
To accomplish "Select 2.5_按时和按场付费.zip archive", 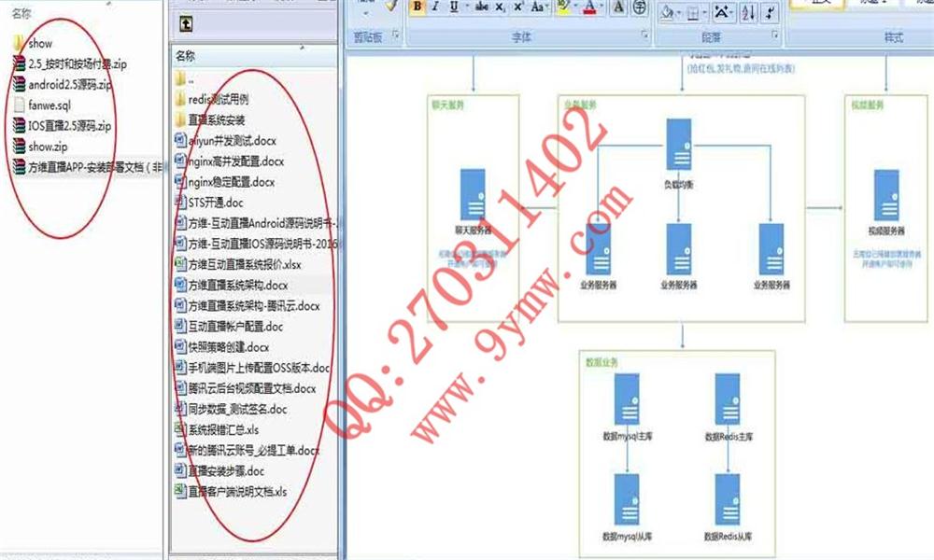I will click(70, 63).
